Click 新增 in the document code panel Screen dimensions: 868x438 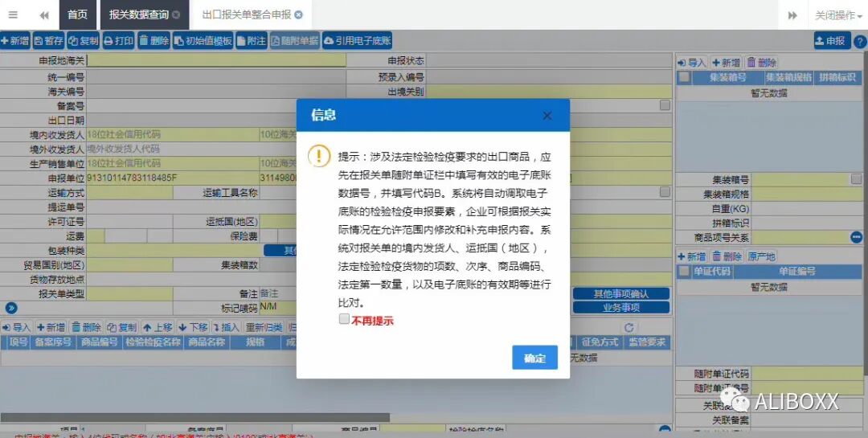pyautogui.click(x=692, y=256)
